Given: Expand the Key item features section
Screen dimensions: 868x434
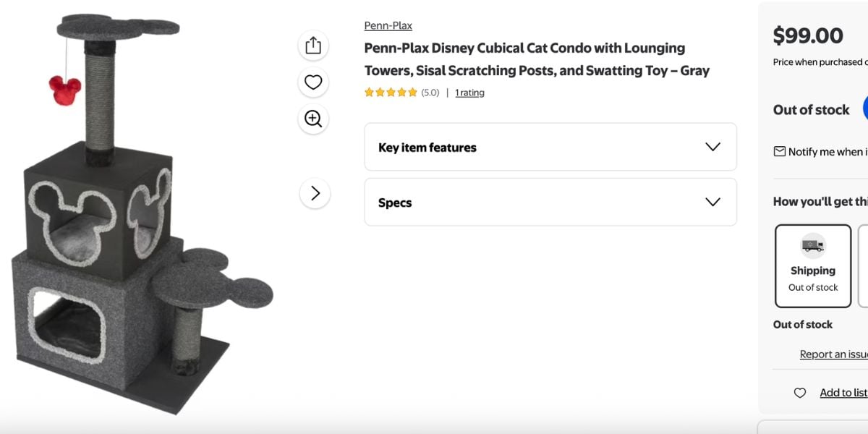Looking at the screenshot, I should tap(550, 147).
